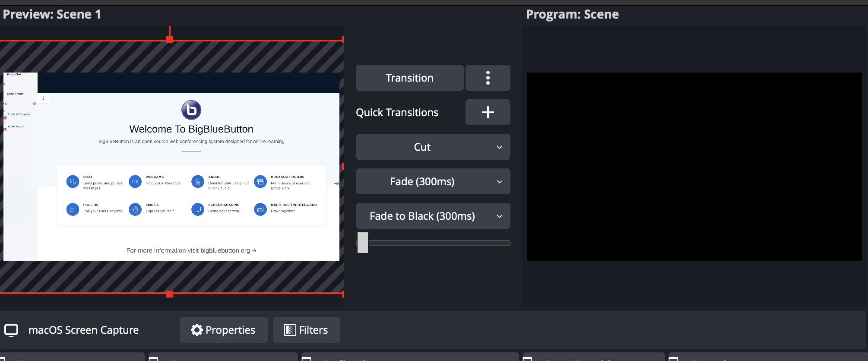Click Public Chat in the preview sidebar

click(14, 74)
